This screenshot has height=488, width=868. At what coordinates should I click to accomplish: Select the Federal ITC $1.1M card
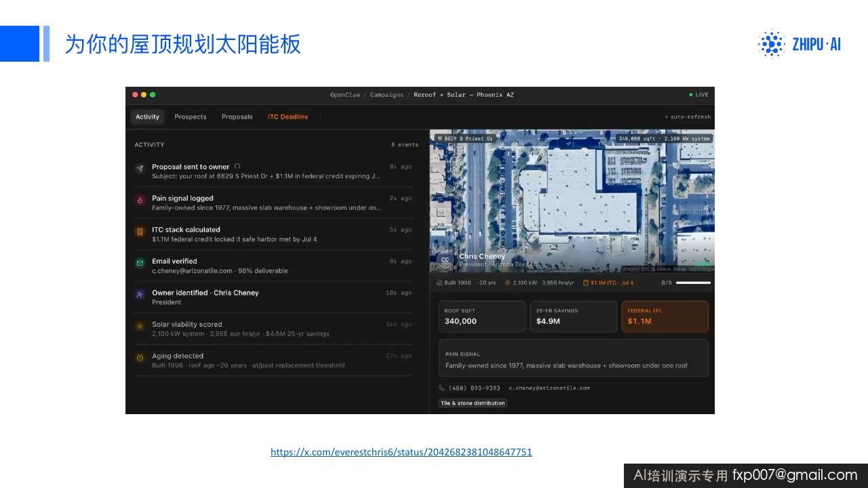point(665,317)
